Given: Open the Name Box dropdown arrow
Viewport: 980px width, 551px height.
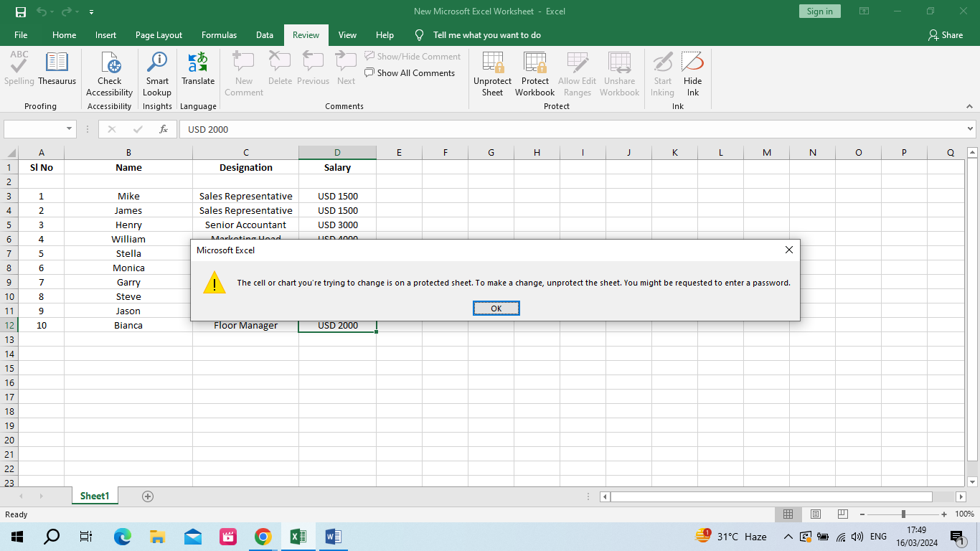Looking at the screenshot, I should pyautogui.click(x=70, y=129).
